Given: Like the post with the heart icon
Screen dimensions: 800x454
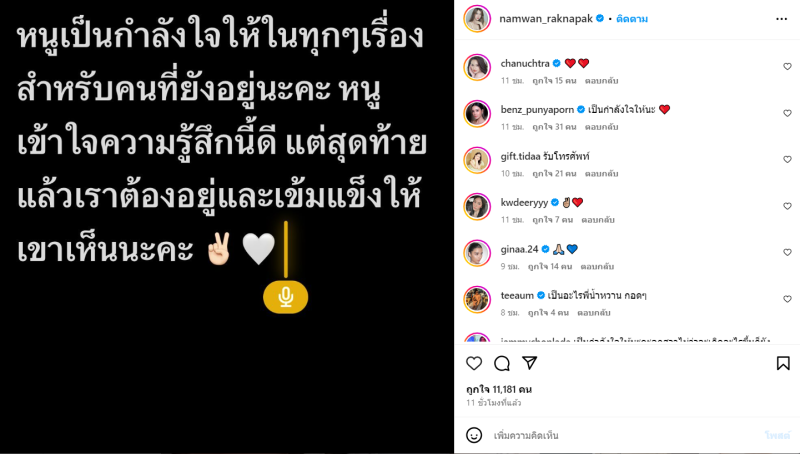Looking at the screenshot, I should (x=474, y=363).
